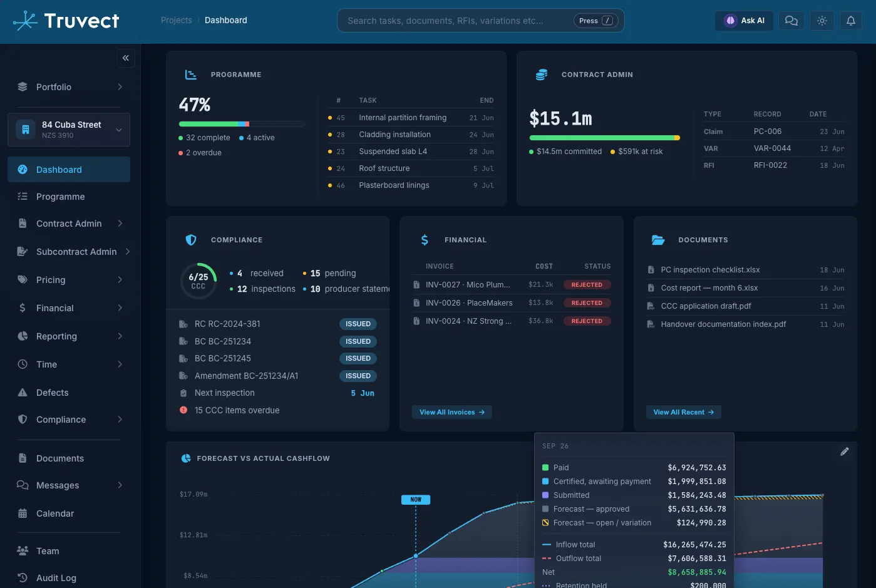Click ISSUED badge for BC BC-251245
876x588 pixels.
tap(358, 358)
